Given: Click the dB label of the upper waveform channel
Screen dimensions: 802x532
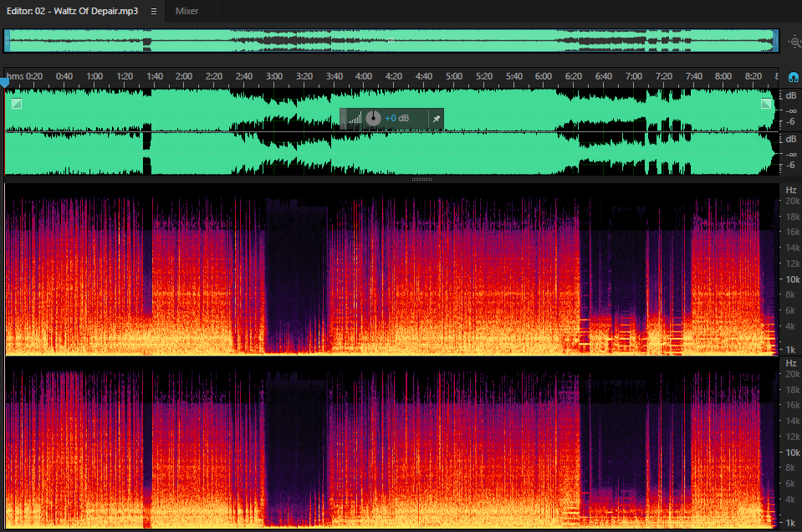Looking at the screenshot, I should click(x=791, y=95).
